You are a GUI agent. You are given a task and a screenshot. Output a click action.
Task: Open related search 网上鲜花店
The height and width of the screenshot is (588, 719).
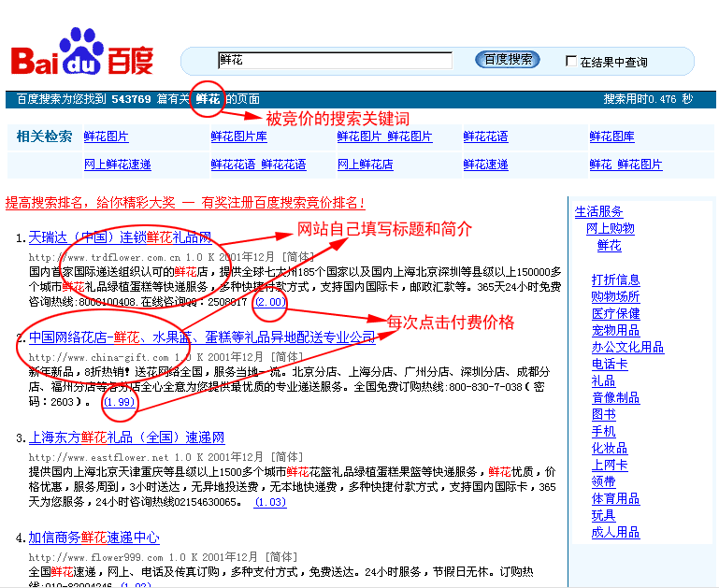(365, 165)
